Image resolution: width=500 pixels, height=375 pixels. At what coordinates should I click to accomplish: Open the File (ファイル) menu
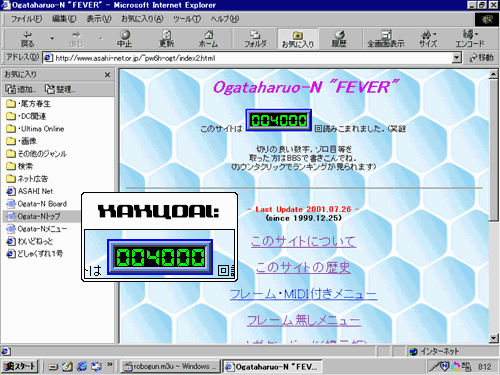click(x=27, y=19)
